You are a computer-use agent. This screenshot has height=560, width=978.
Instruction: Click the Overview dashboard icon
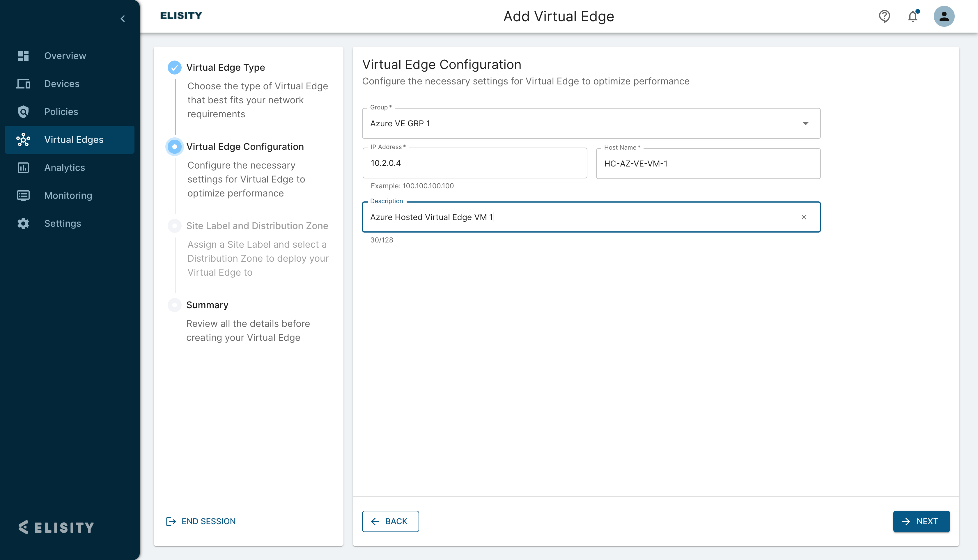pos(23,56)
